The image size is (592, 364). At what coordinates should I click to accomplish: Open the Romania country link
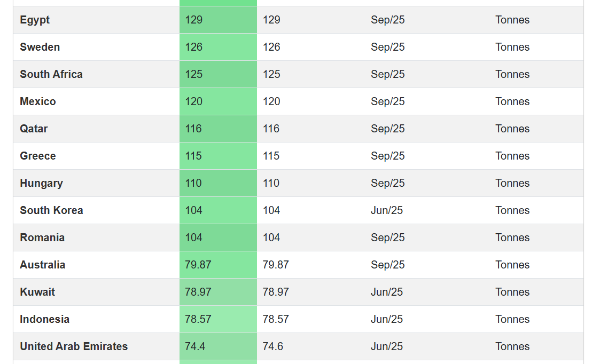[x=42, y=238]
